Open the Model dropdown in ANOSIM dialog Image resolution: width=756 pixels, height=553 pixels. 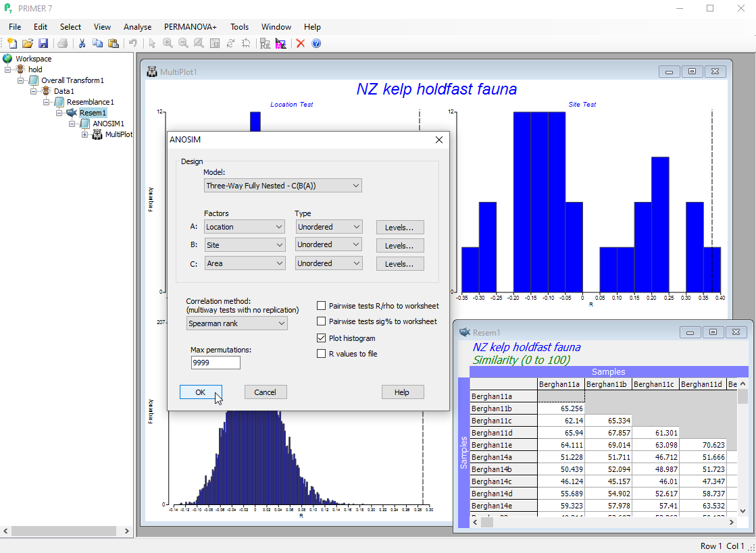tap(282, 186)
